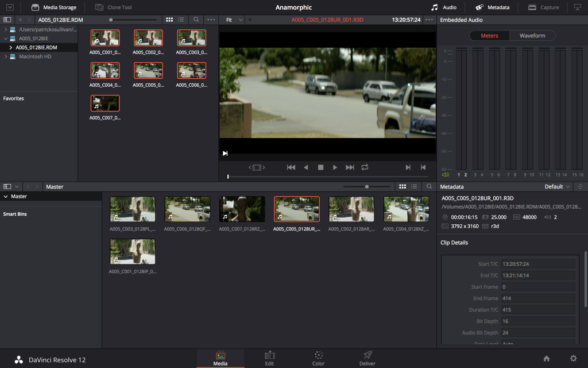This screenshot has height=368, width=588.
Task: Open the Fit zoom dropdown
Action: (x=234, y=20)
